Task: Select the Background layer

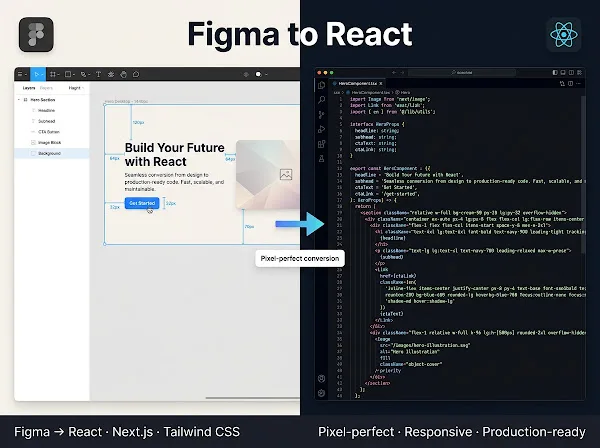Action: 52,153
